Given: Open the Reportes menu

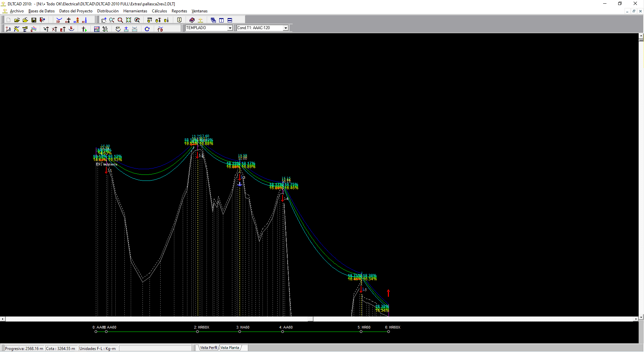Looking at the screenshot, I should pyautogui.click(x=179, y=11).
